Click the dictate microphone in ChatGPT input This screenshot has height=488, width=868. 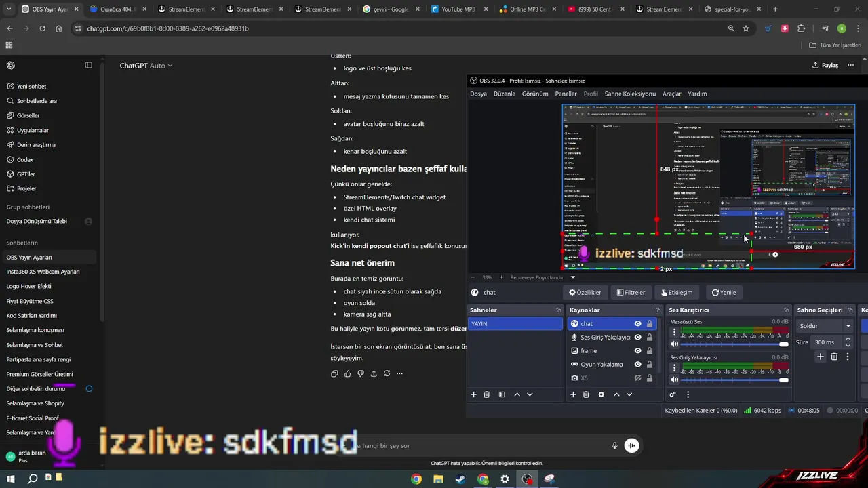[614, 445]
